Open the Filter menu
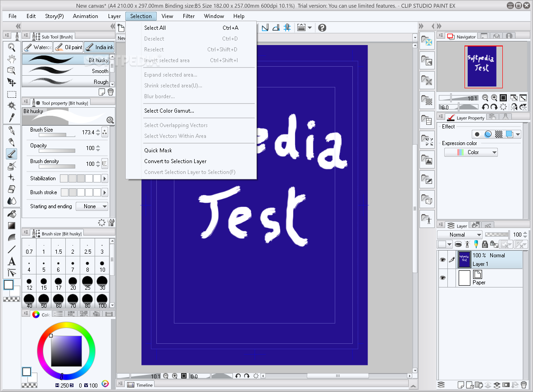The width and height of the screenshot is (533, 392). [x=189, y=16]
